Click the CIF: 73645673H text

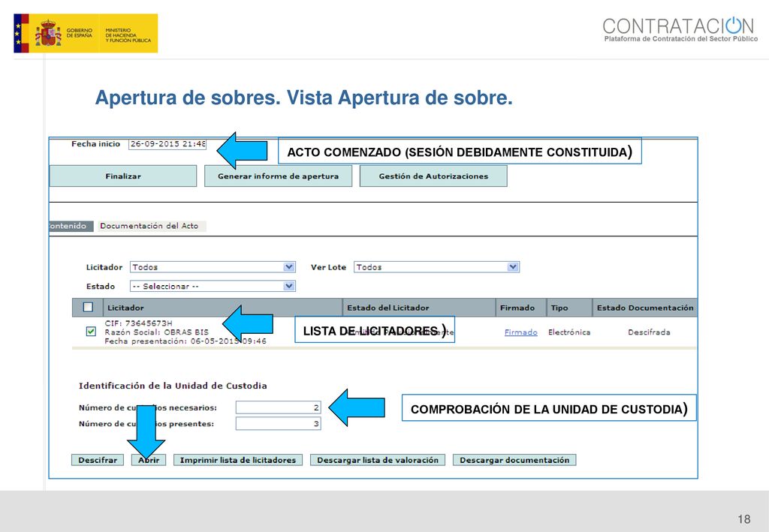pos(139,323)
